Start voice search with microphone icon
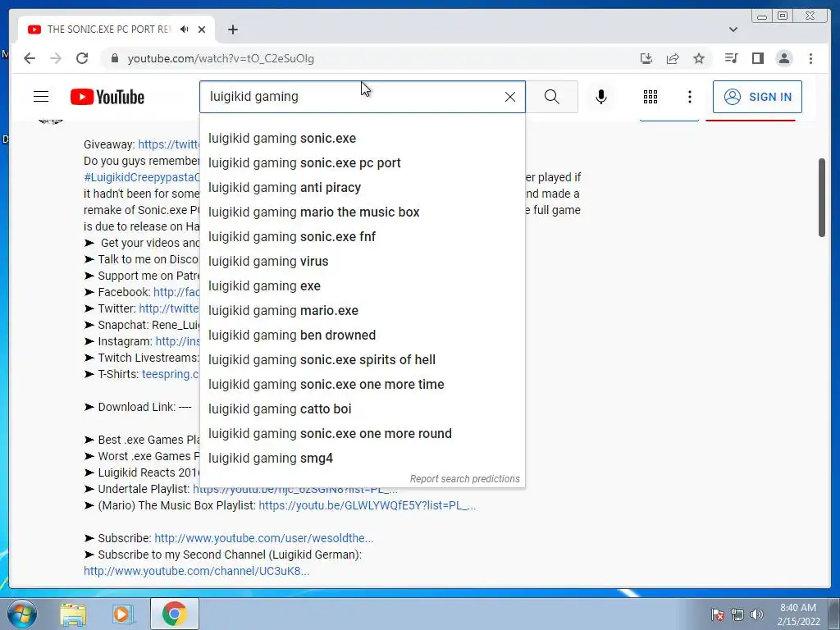This screenshot has width=840, height=630. [x=601, y=97]
